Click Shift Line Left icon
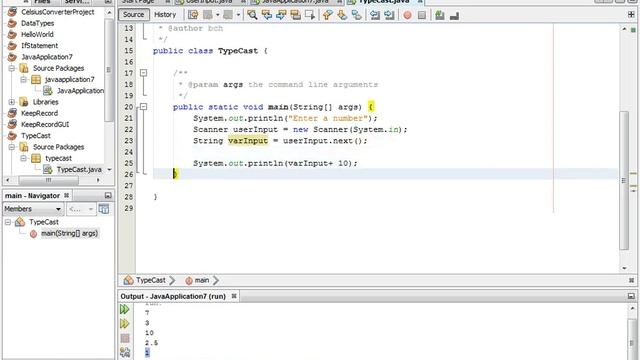 (x=374, y=15)
